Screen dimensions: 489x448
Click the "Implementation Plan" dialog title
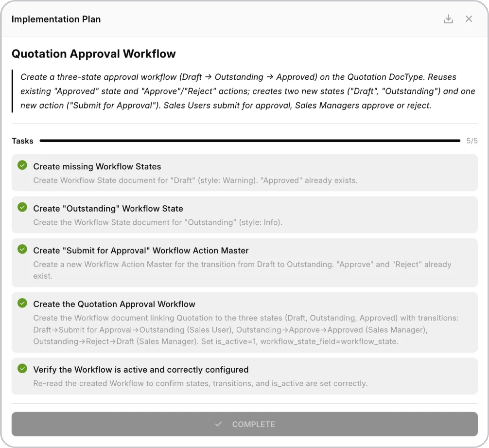(56, 19)
